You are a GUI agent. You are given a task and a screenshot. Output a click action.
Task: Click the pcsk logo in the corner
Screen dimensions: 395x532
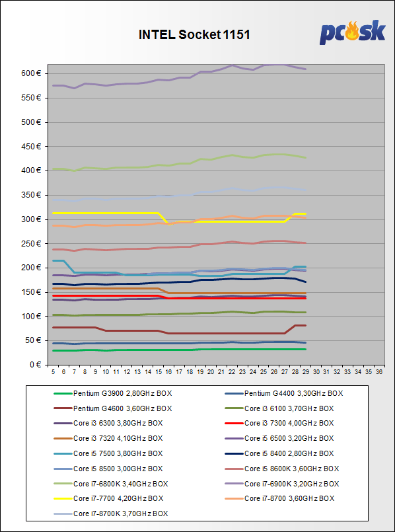click(x=353, y=32)
